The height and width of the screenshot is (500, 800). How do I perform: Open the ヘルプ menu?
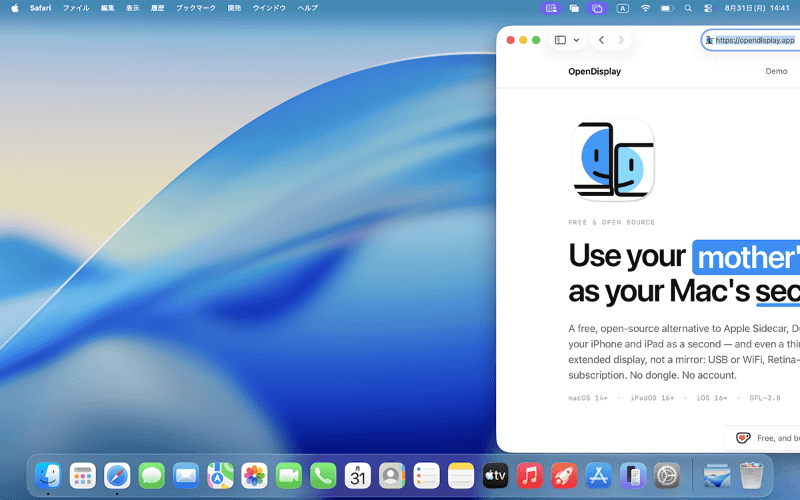click(308, 8)
